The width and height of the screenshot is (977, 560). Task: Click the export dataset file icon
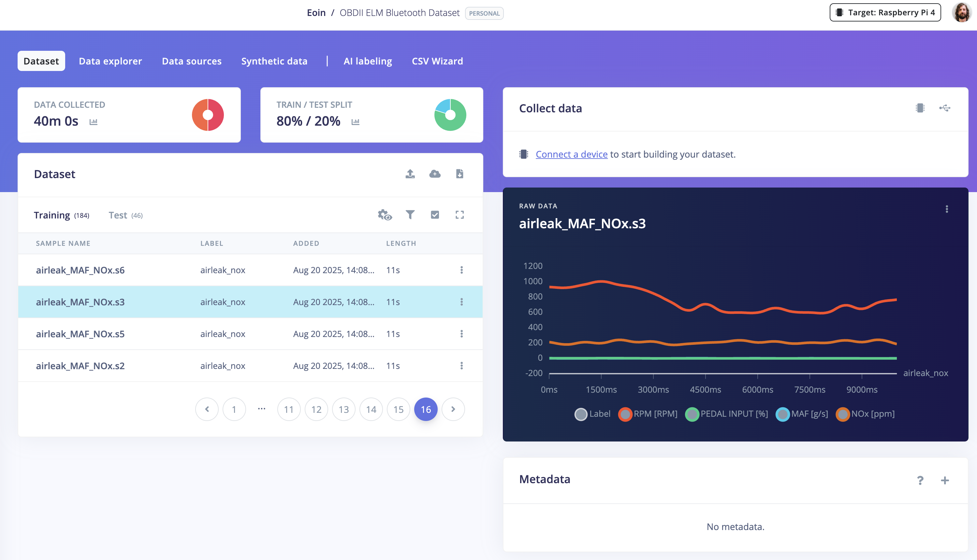(x=459, y=174)
